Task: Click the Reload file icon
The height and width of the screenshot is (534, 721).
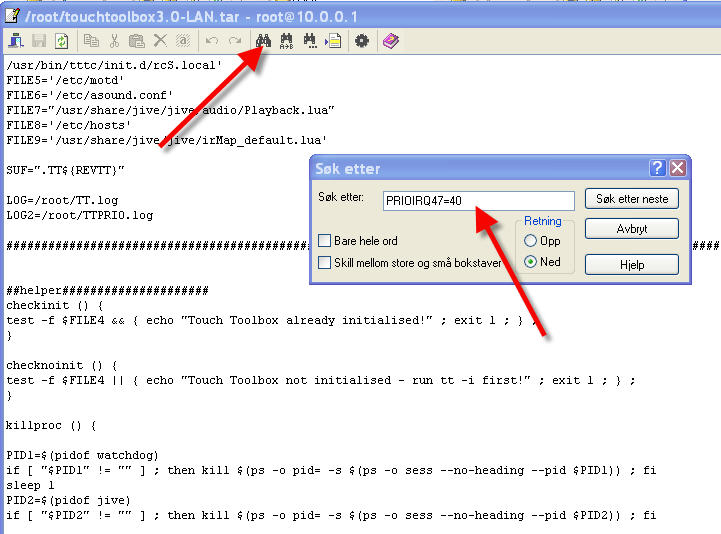Action: (x=62, y=41)
